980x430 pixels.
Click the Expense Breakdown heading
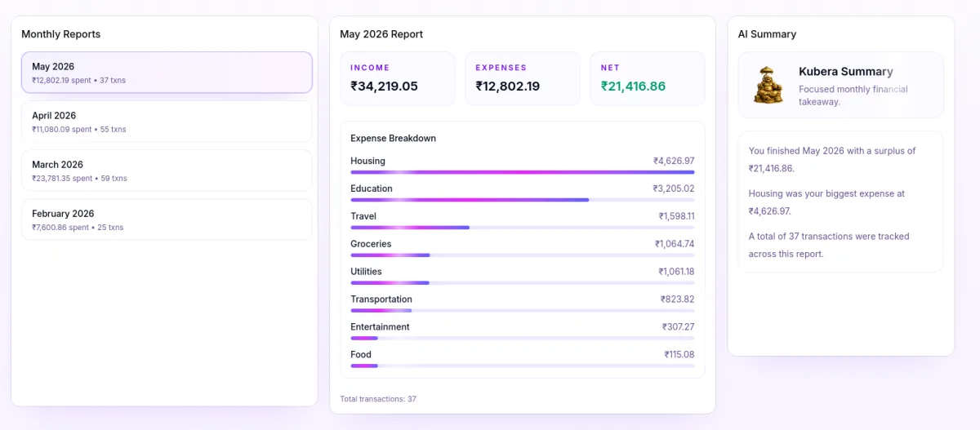pyautogui.click(x=393, y=138)
